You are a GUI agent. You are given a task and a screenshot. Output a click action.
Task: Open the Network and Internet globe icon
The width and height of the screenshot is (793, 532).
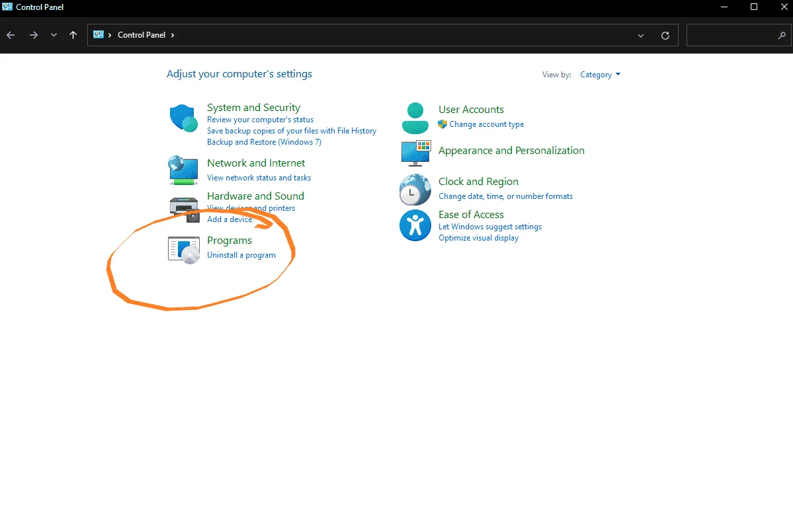183,171
